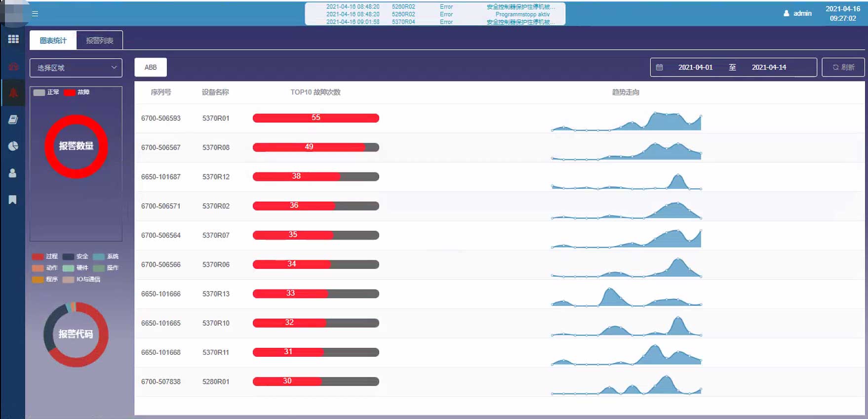Open the book icon in sidebar

13,120
